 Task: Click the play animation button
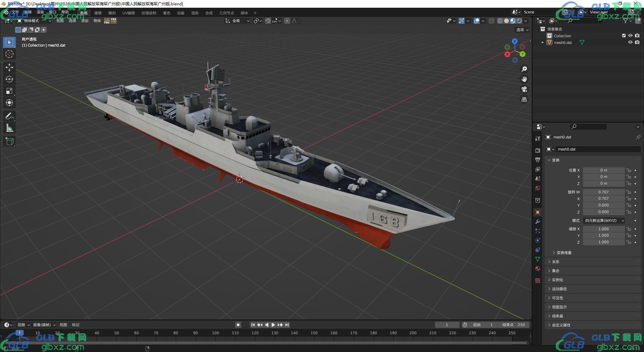tap(273, 325)
